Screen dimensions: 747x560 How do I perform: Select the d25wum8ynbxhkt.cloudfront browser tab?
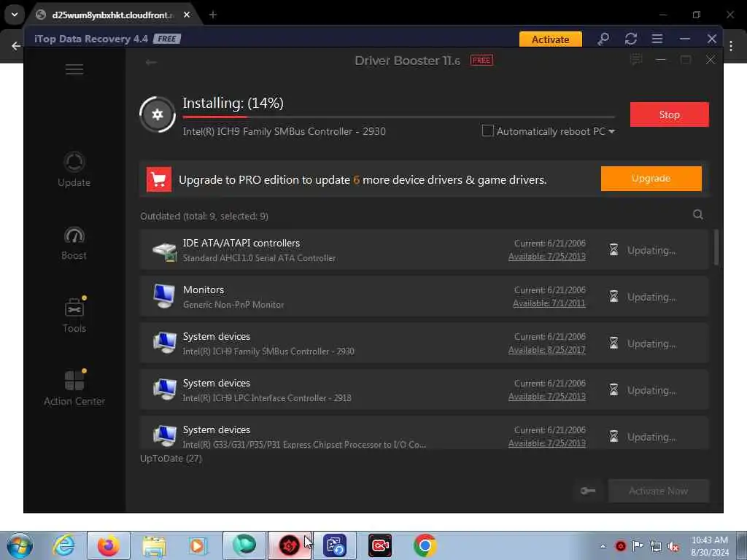pyautogui.click(x=113, y=15)
